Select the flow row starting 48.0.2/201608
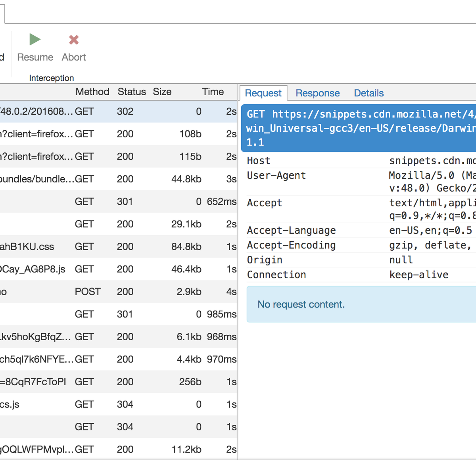Image resolution: width=476 pixels, height=476 pixels. tap(119, 111)
